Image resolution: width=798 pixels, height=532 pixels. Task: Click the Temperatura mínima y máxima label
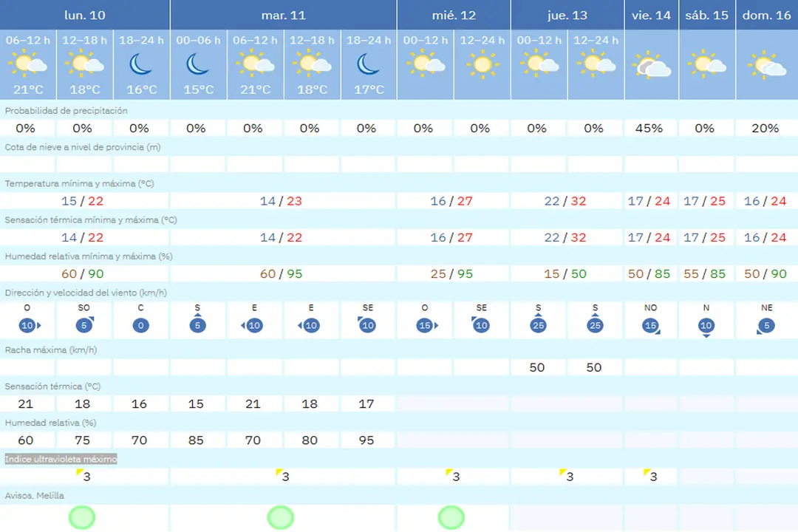79,183
